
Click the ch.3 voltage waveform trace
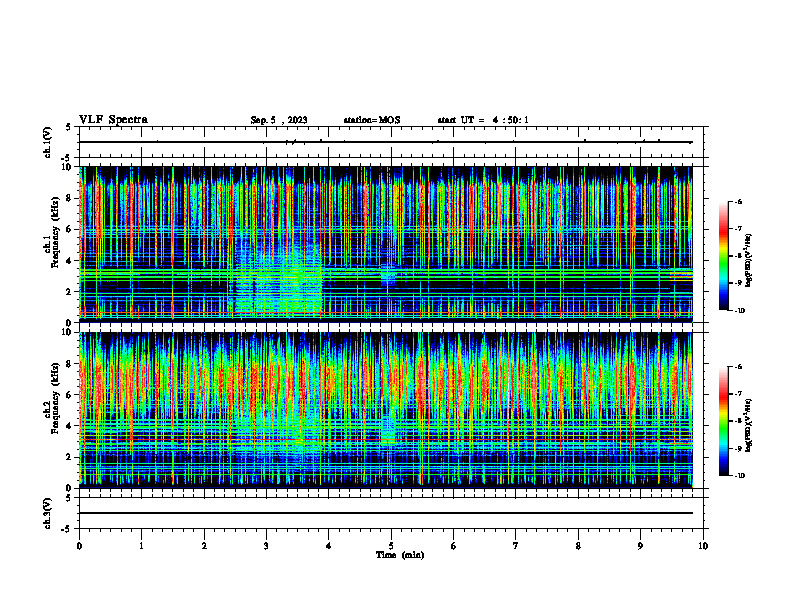(385, 513)
